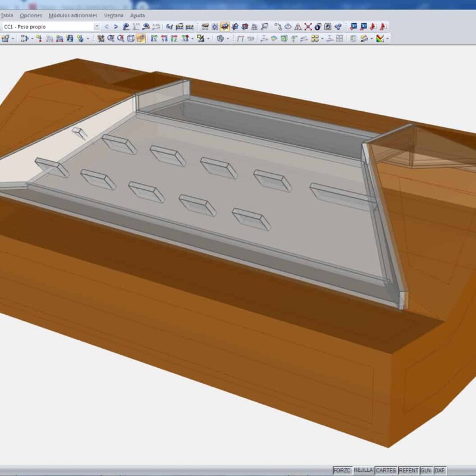This screenshot has height=476, width=476.
Task: Open the rainbow color scale icon
Action: (x=380, y=39)
